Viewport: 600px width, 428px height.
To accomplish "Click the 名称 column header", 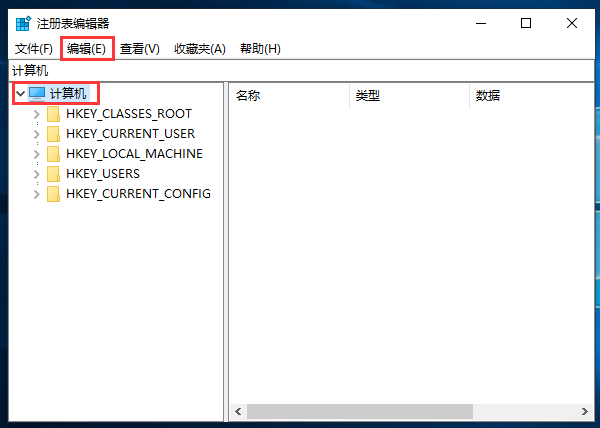I will (289, 96).
